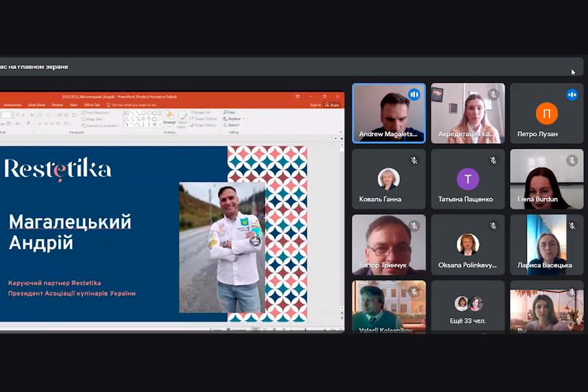Open Align Text dropdown
Screen dimensions: 588x392
click(x=93, y=120)
